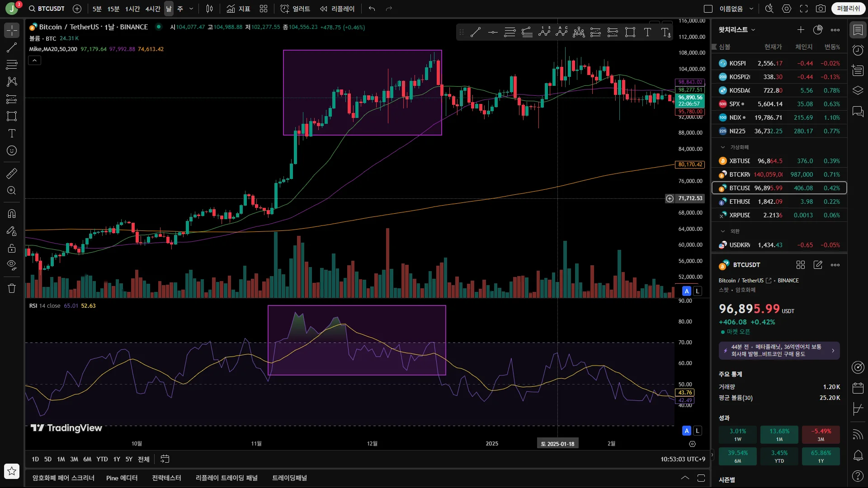This screenshot has width=868, height=488.
Task: Select the trend line drawing tool
Action: click(12, 47)
